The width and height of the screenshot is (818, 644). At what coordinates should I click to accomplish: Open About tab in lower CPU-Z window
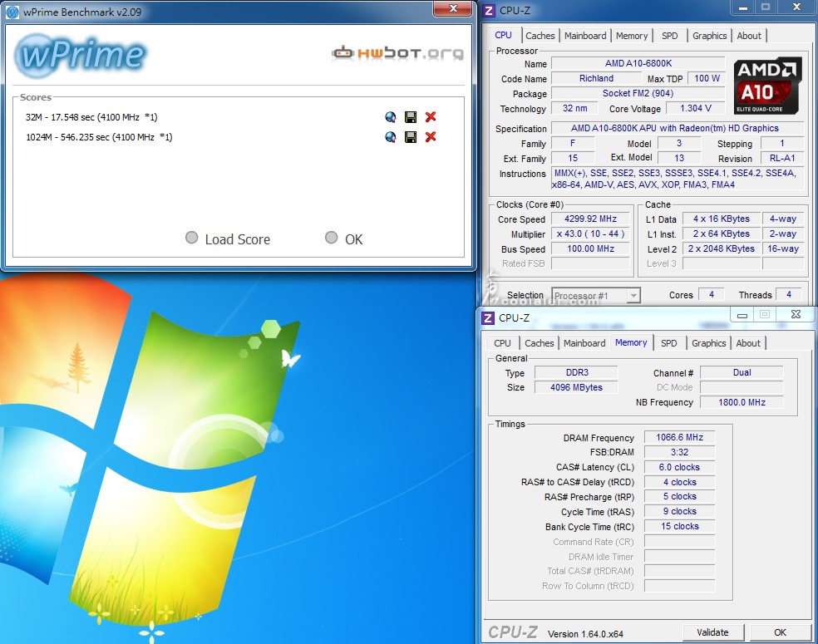coord(748,343)
